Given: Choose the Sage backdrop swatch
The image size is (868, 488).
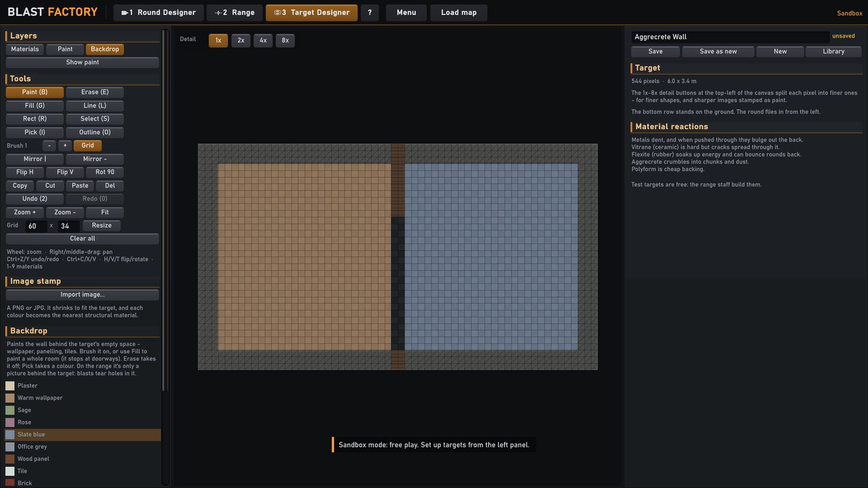Looking at the screenshot, I should (x=10, y=410).
